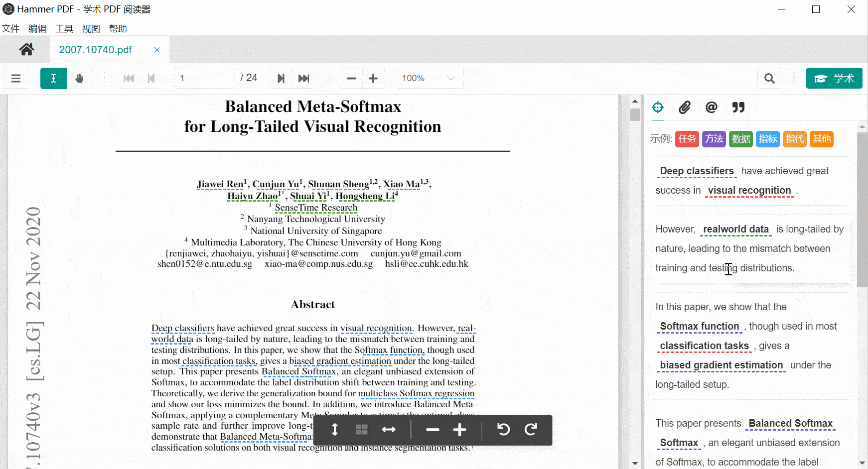Click author name Shunan Sheng

(338, 184)
